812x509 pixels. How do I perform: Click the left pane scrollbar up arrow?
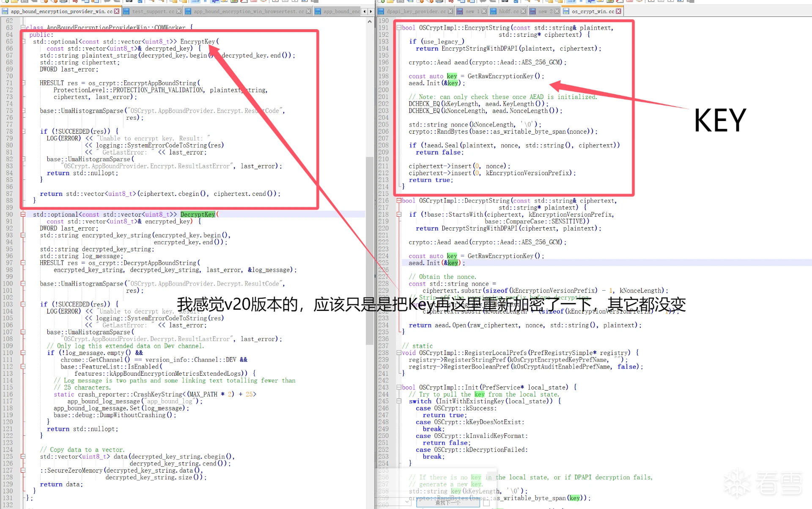click(370, 21)
